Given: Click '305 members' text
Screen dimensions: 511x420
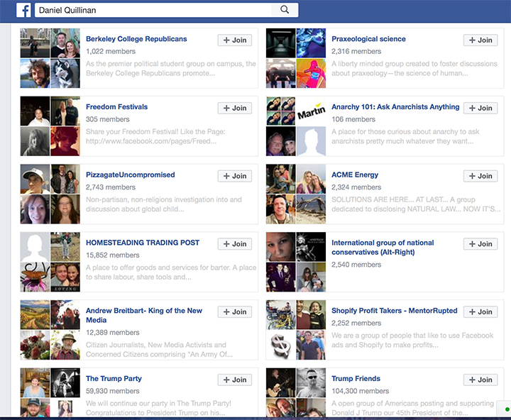Looking at the screenshot, I should tap(108, 119).
